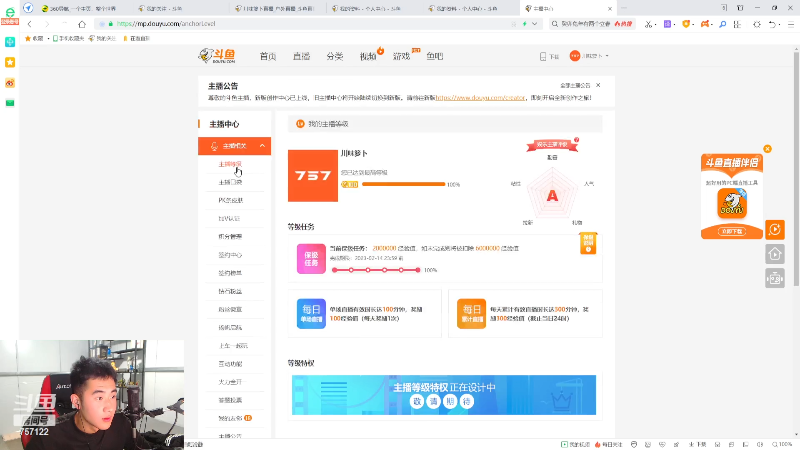Open 鱼吧 in Douyu navigation
The width and height of the screenshot is (800, 450).
[435, 56]
